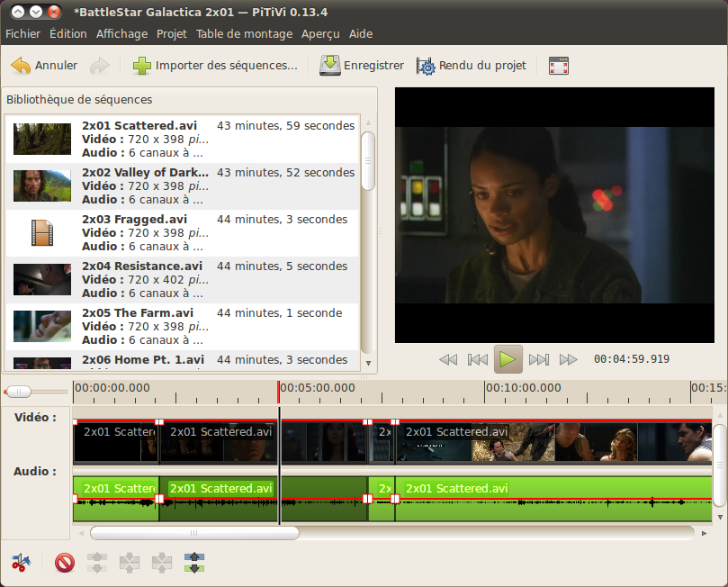Screen dimensions: 728x587
Task: Select the short 2x clip in video track
Action: click(382, 441)
